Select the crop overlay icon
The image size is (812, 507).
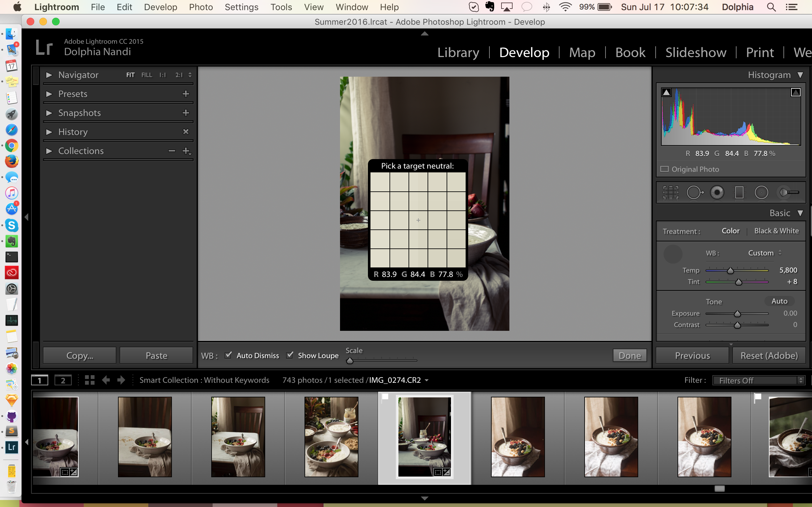(671, 192)
